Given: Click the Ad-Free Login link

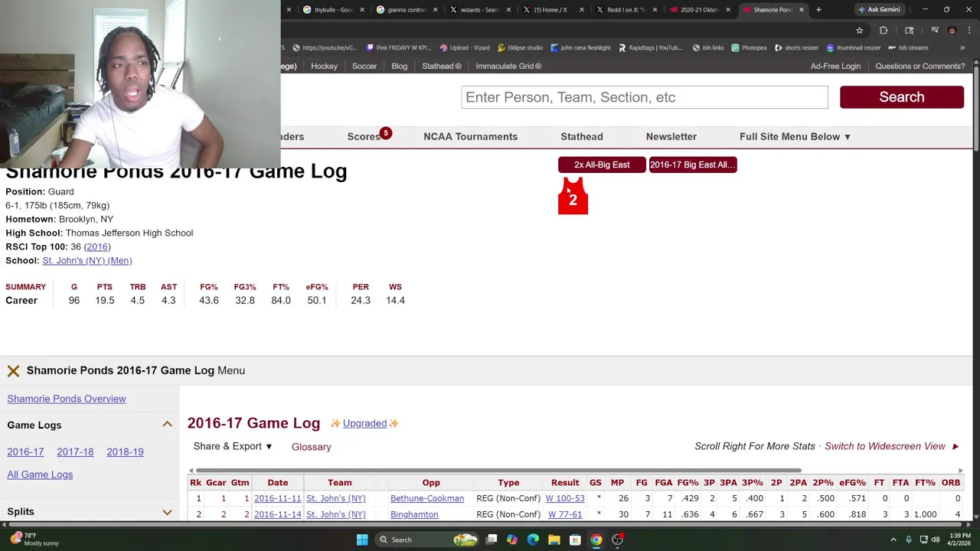Looking at the screenshot, I should [x=835, y=66].
